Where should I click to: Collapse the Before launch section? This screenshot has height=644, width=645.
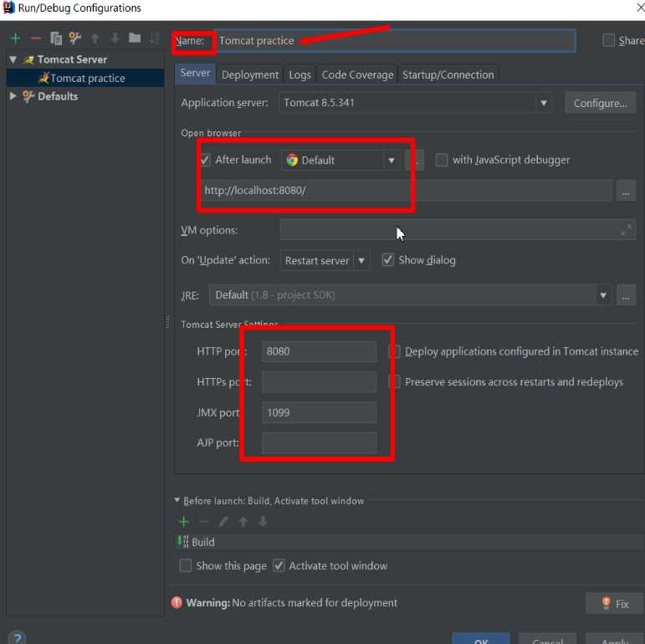(177, 500)
